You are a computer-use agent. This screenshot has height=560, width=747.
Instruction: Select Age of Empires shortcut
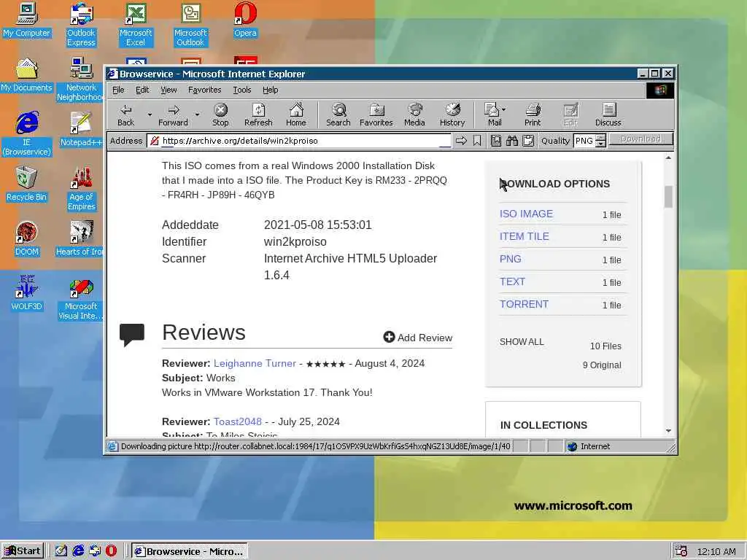click(81, 189)
